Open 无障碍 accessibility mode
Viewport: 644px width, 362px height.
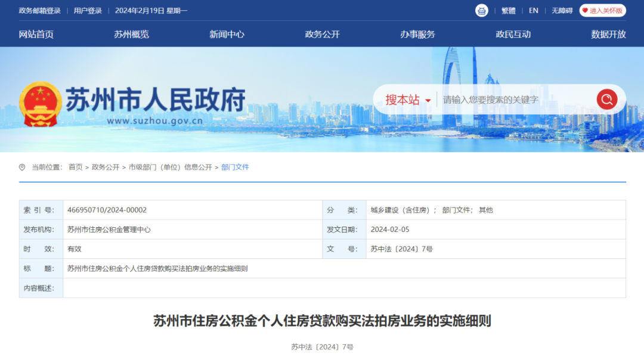tap(562, 11)
